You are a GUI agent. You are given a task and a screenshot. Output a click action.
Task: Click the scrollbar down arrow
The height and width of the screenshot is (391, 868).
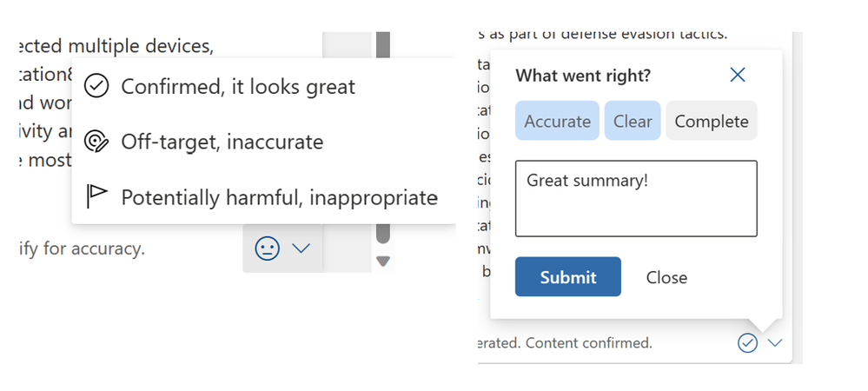point(383,261)
